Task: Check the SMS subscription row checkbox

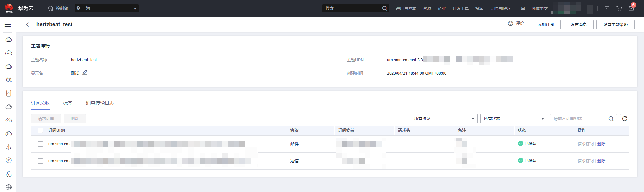Action: tap(40, 161)
